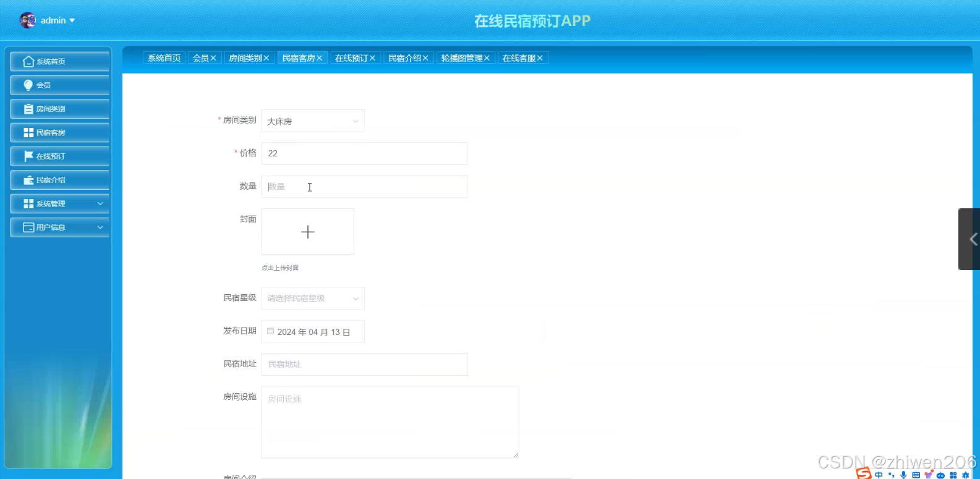
Task: Click the 在线民宿预订APP title
Action: (532, 21)
